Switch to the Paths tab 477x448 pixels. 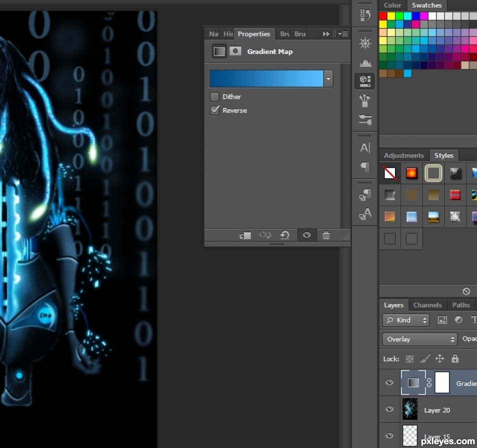461,305
